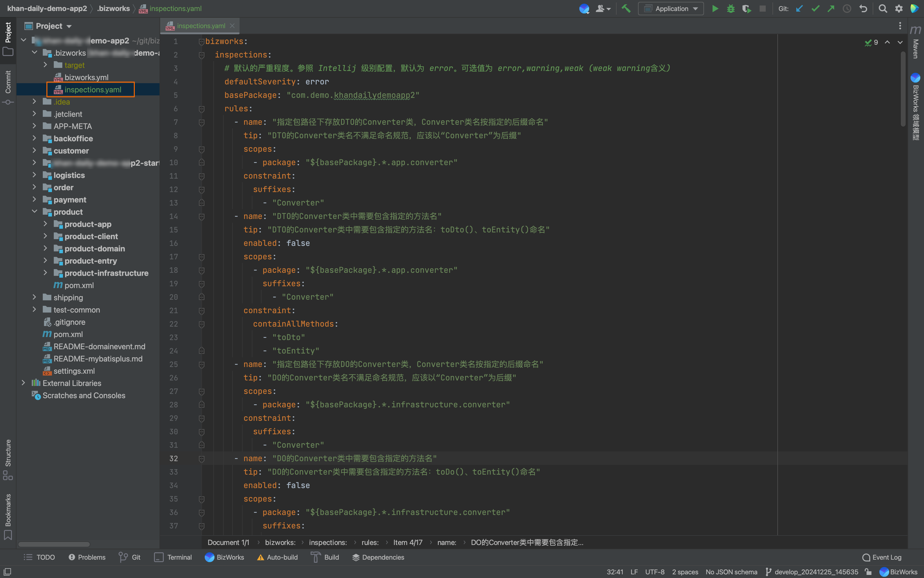
Task: Open the user account icon menu
Action: click(603, 9)
